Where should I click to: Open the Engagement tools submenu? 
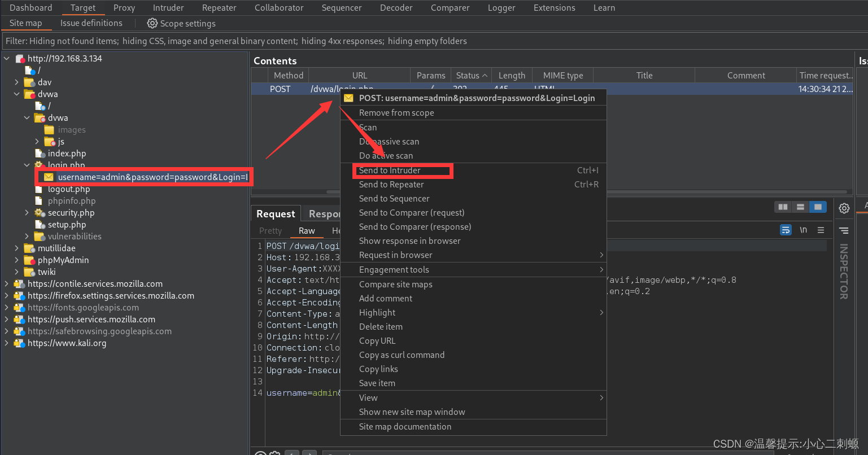click(473, 270)
